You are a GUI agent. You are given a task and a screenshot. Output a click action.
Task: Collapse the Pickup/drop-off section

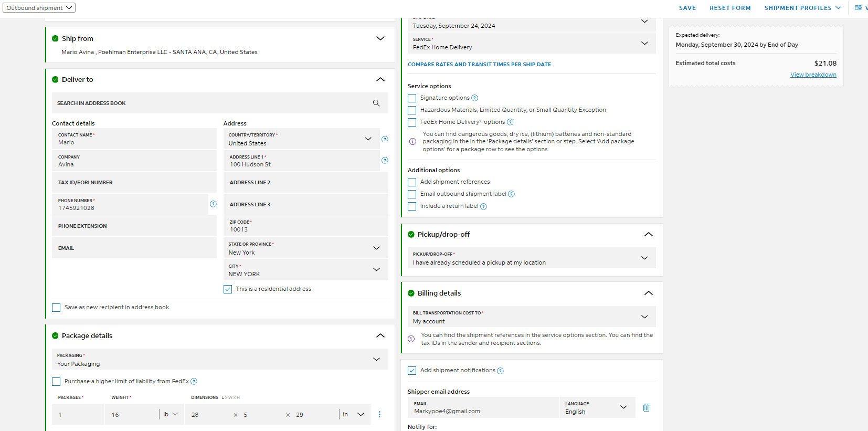click(649, 234)
